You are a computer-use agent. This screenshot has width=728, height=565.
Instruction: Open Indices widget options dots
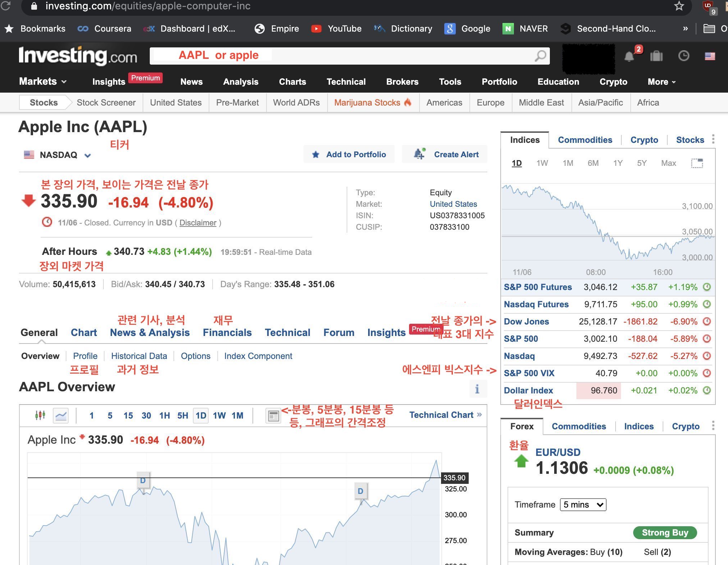click(713, 139)
